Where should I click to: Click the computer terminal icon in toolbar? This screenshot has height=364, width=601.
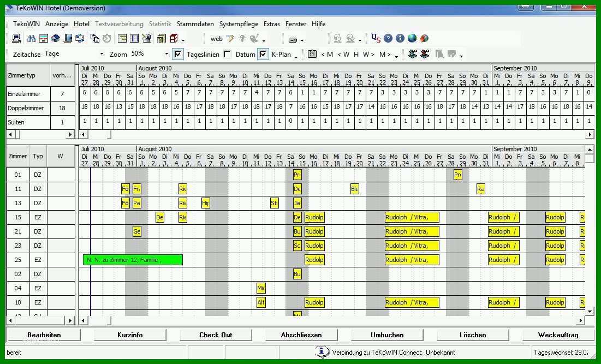16,38
